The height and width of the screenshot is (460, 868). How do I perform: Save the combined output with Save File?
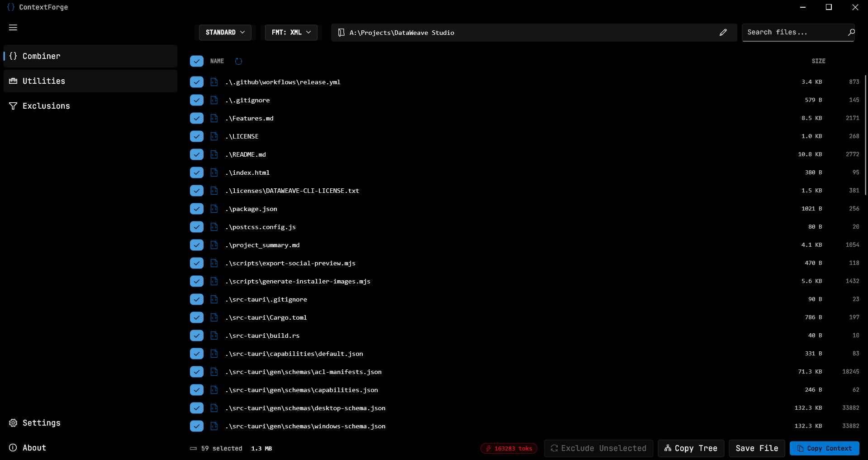756,448
